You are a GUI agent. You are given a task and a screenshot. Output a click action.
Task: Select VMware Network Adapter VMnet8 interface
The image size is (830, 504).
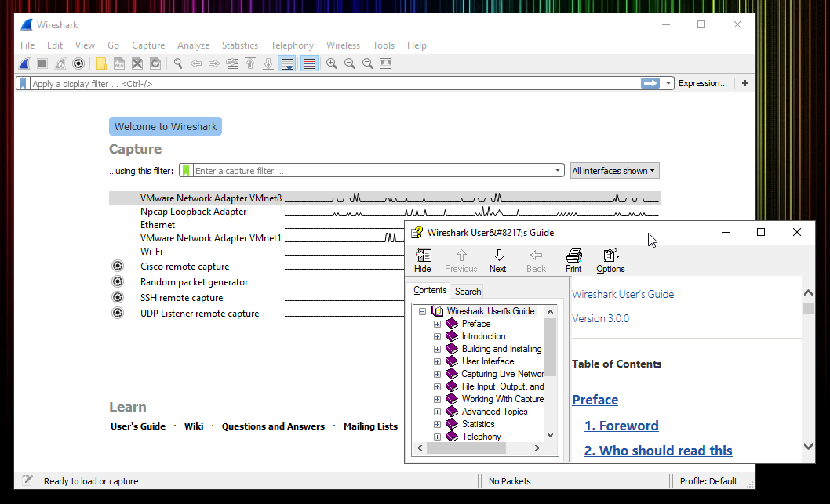pos(384,198)
